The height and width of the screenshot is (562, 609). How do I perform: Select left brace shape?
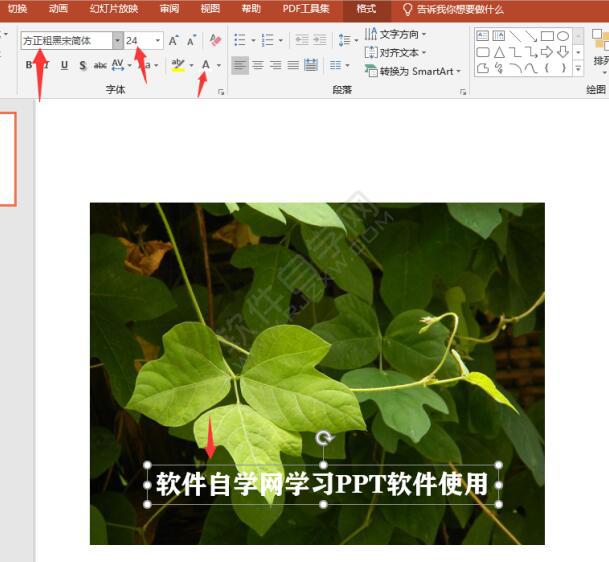coord(547,68)
